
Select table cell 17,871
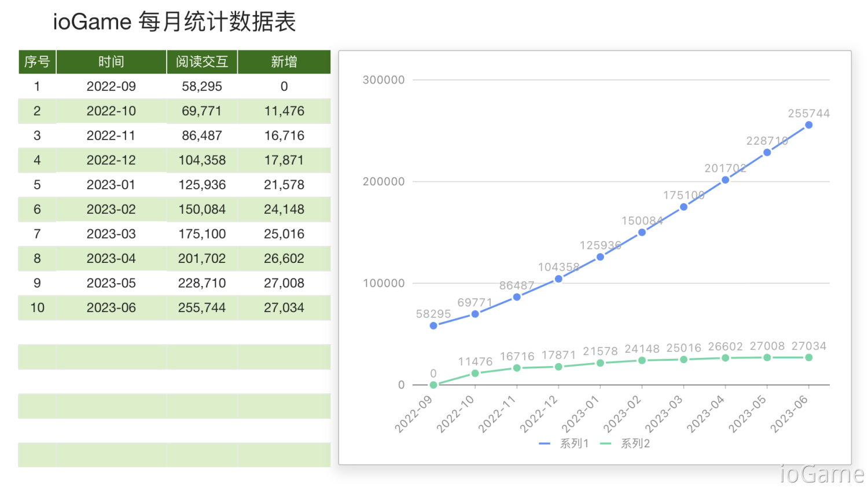284,160
